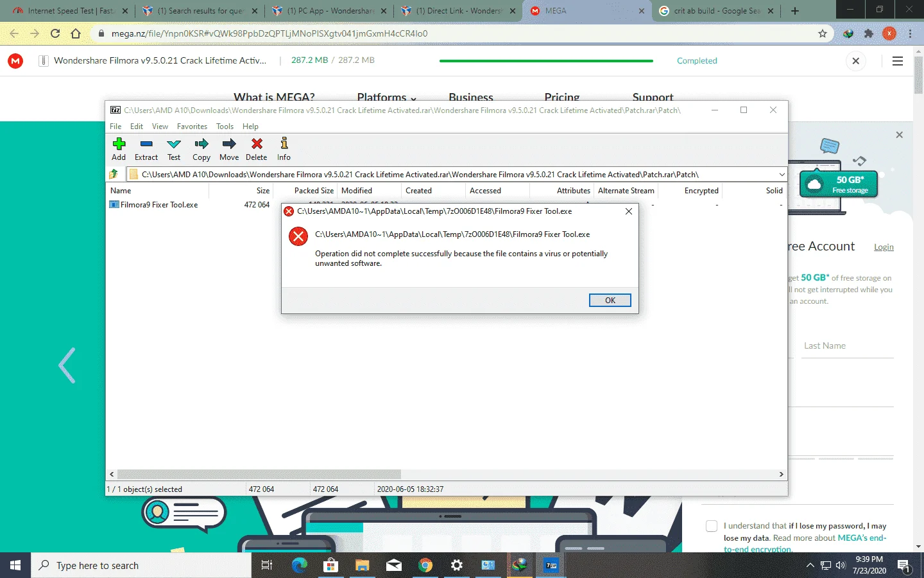Click the Extract toolbar icon

point(146,148)
